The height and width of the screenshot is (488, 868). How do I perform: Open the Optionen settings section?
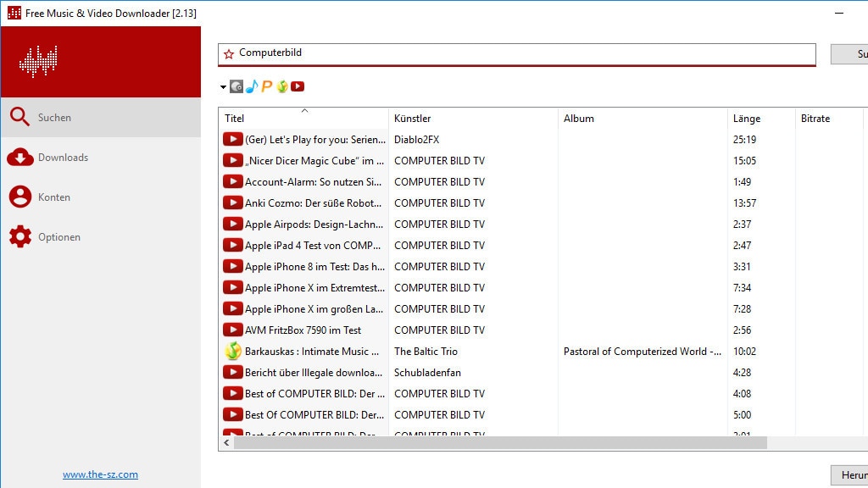click(101, 237)
